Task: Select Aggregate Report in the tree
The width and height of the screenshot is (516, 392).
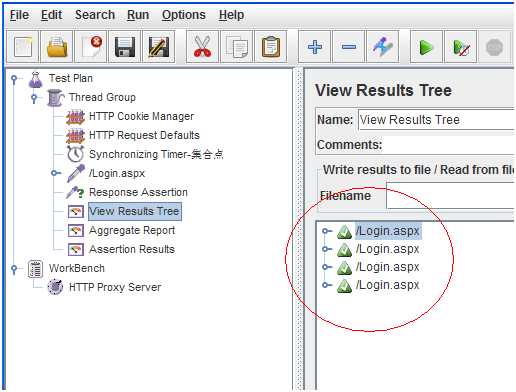Action: click(132, 230)
